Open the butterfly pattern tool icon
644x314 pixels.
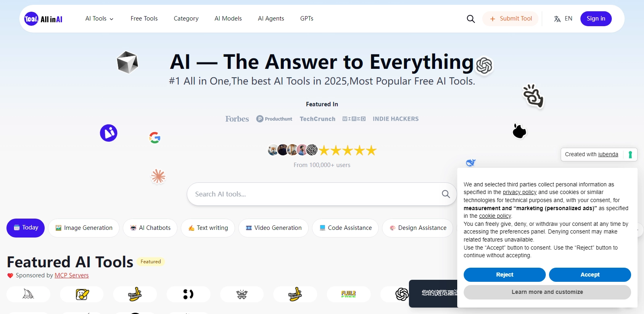coord(242,294)
